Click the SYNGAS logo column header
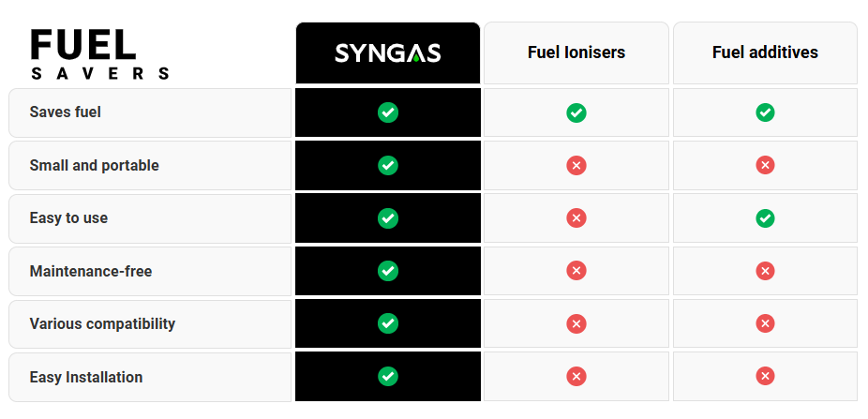Viewport: 868px width, 419px height. coord(388,52)
